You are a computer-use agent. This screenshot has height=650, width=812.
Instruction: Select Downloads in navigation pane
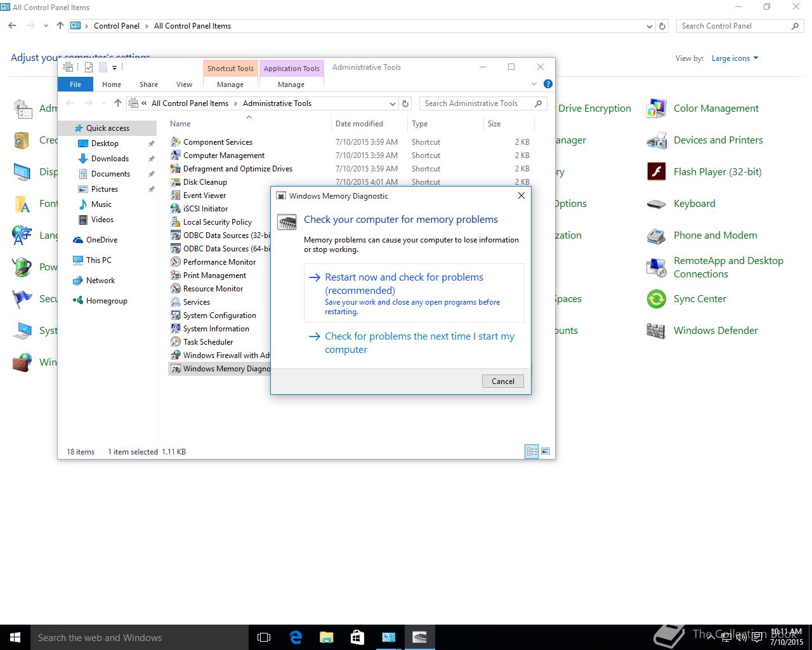click(x=110, y=159)
